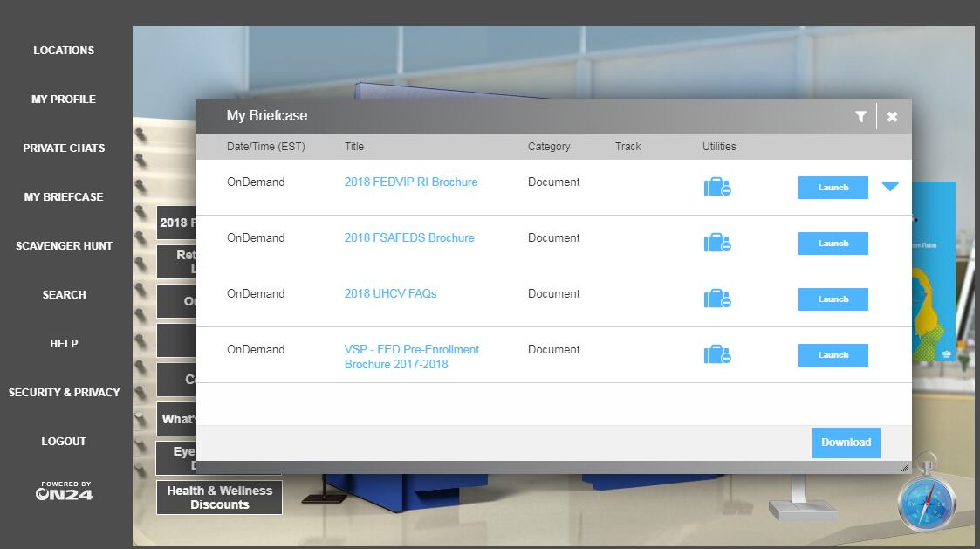Click the filter funnel icon in My Briefcase

(860, 116)
